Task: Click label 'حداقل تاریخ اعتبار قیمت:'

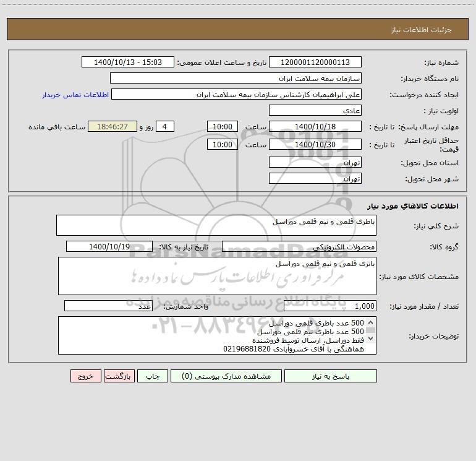Action: click(x=431, y=145)
